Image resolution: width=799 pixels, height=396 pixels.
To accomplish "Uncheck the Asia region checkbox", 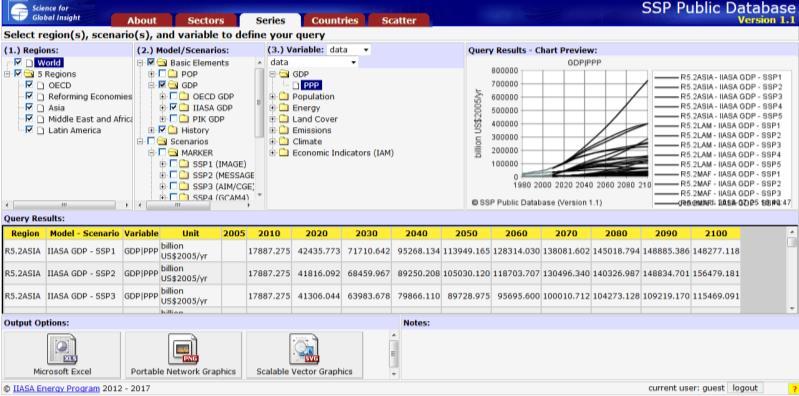I will [x=29, y=107].
